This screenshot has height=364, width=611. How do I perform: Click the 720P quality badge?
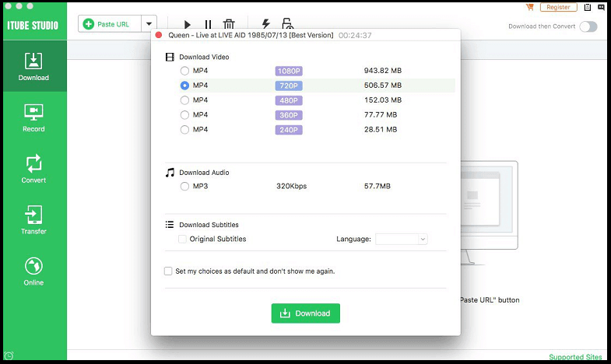pyautogui.click(x=289, y=86)
